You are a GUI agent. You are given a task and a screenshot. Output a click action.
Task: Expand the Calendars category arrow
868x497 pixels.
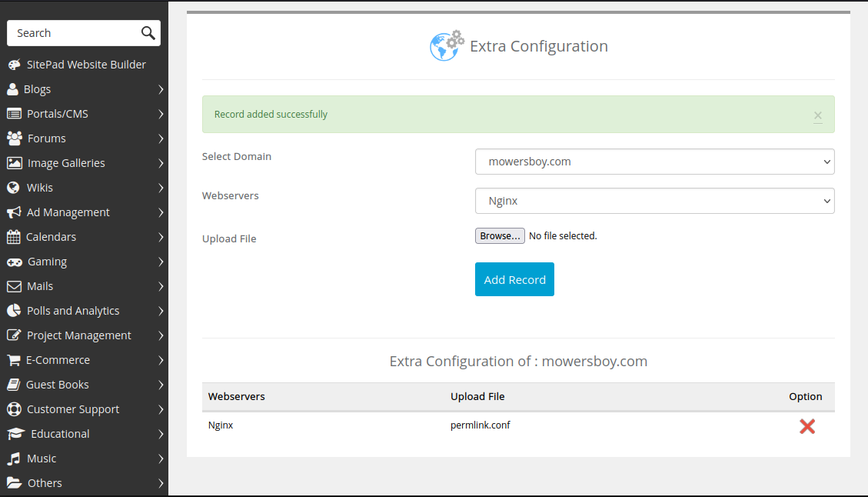[161, 237]
